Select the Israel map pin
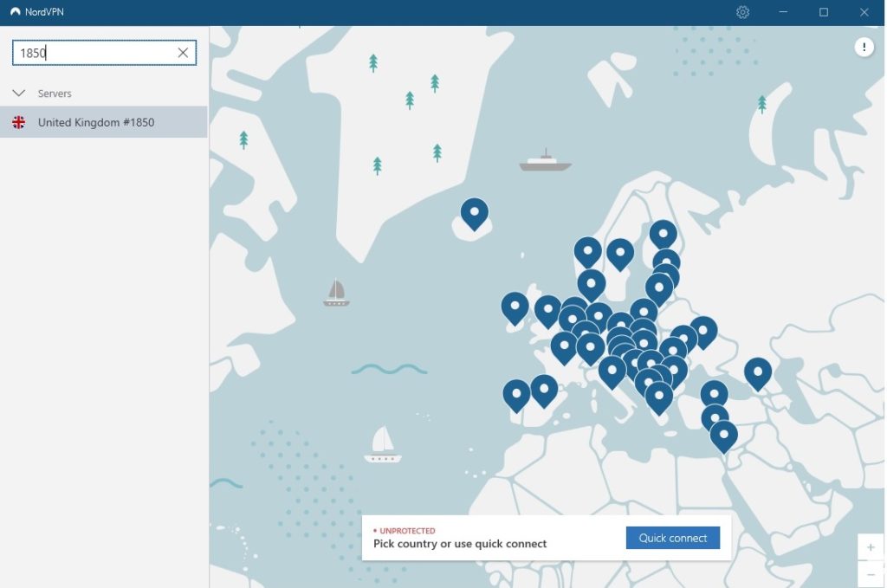887x588 pixels. point(723,436)
